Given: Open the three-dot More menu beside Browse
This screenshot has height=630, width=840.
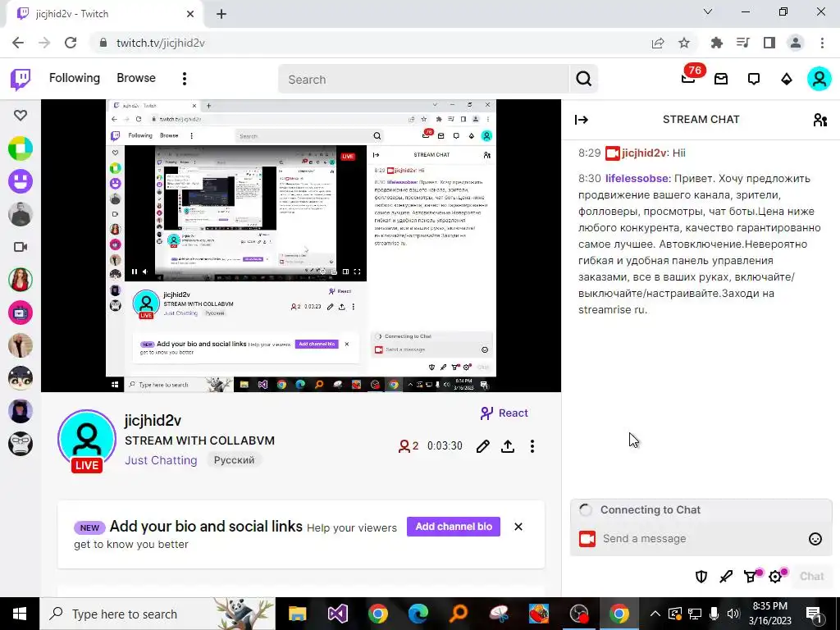Looking at the screenshot, I should [185, 79].
